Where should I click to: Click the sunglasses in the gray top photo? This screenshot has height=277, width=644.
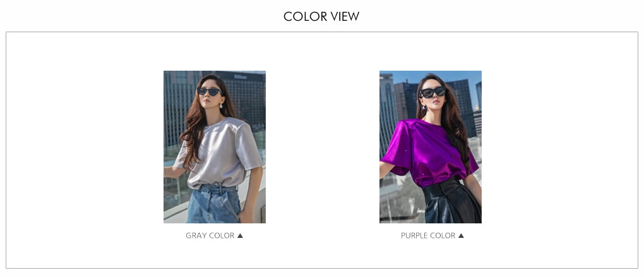210,91
